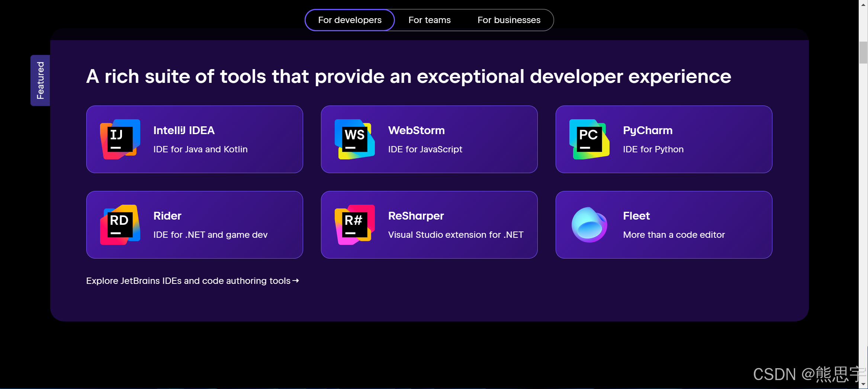868x389 pixels.
Task: Open the Fleet title link
Action: point(636,216)
